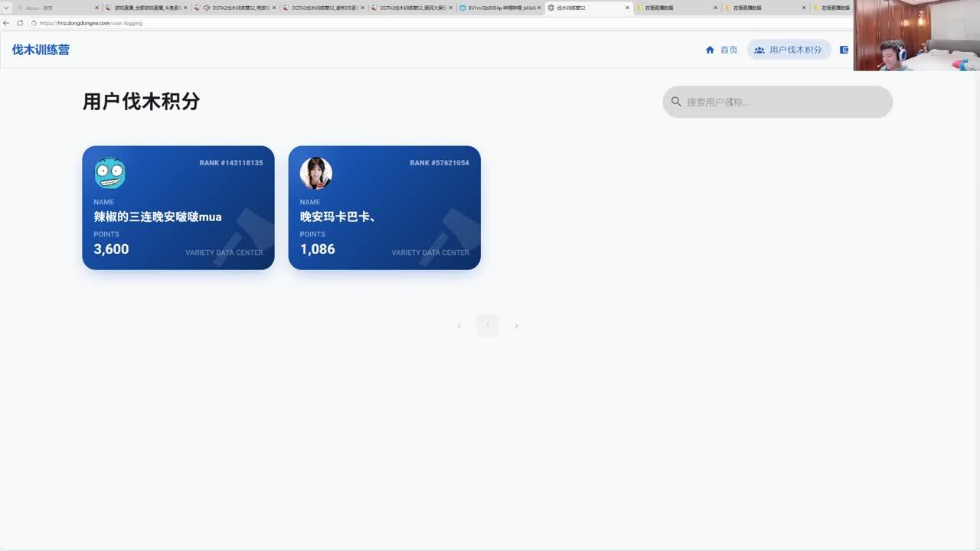The image size is (980, 551).
Task: Switch to the BV1mJ bilibili tab
Action: 500,8
